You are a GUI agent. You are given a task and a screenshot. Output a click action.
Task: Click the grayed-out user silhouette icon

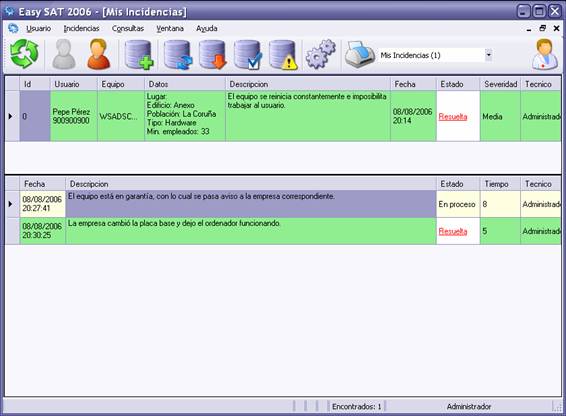click(x=64, y=54)
